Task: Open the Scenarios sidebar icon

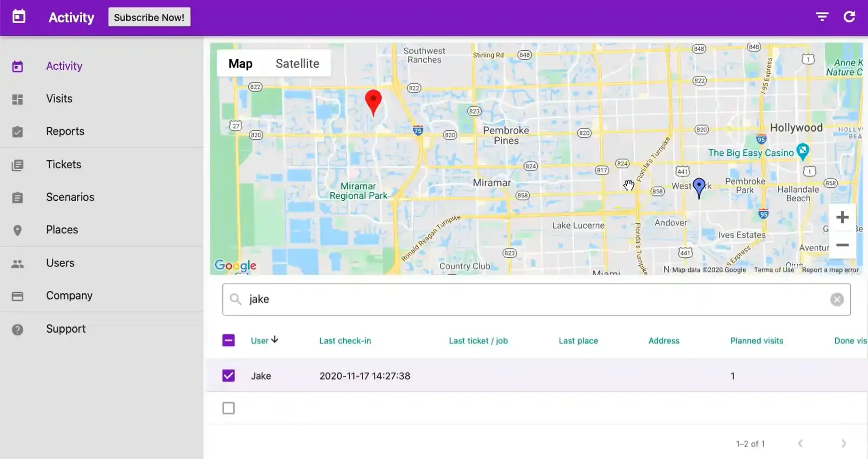Action: click(x=17, y=197)
